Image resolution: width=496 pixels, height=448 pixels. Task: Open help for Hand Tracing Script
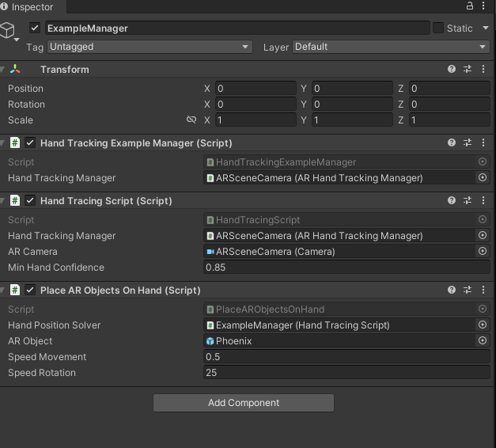(x=452, y=200)
